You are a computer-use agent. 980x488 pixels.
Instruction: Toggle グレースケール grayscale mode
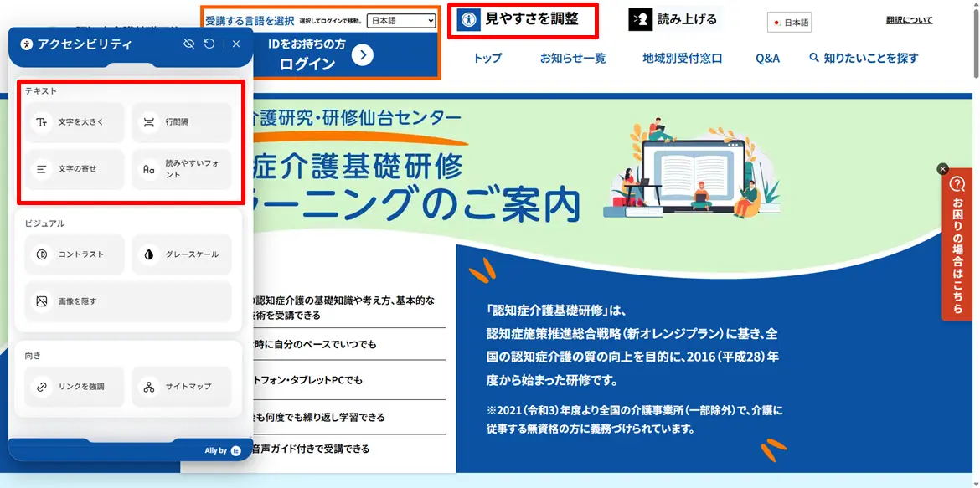click(x=183, y=254)
